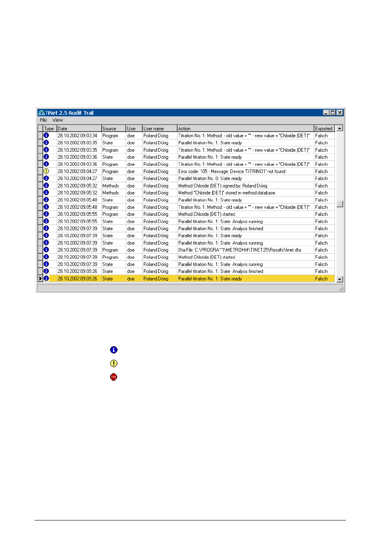Click info icon of the 'stored in method database' row
The image size is (392, 555).
click(46, 192)
